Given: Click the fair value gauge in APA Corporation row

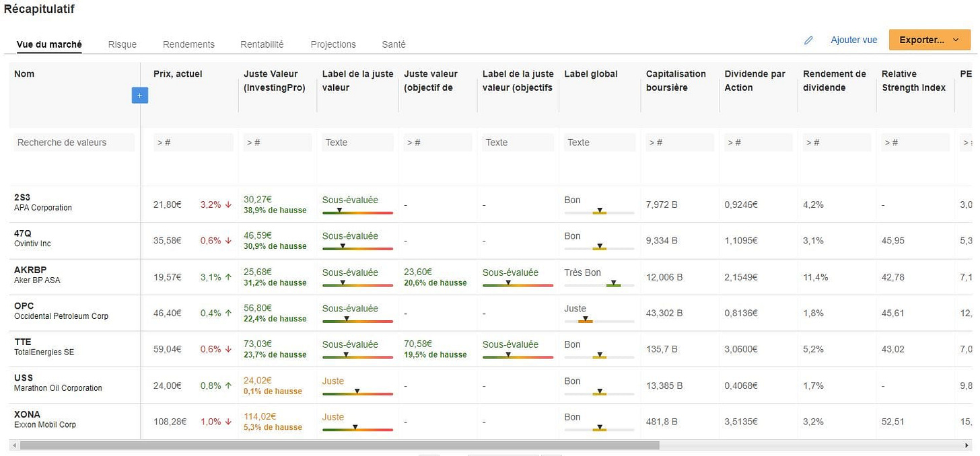Looking at the screenshot, I should tap(357, 212).
